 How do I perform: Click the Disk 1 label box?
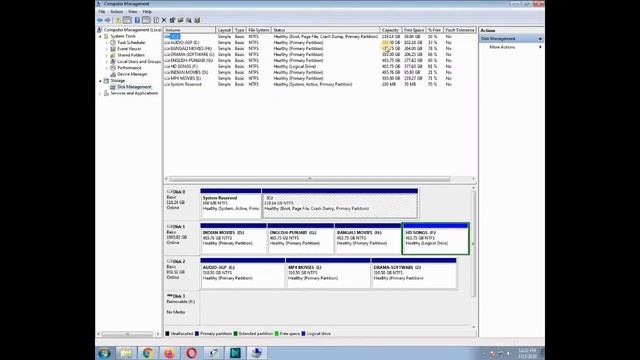coord(182,239)
